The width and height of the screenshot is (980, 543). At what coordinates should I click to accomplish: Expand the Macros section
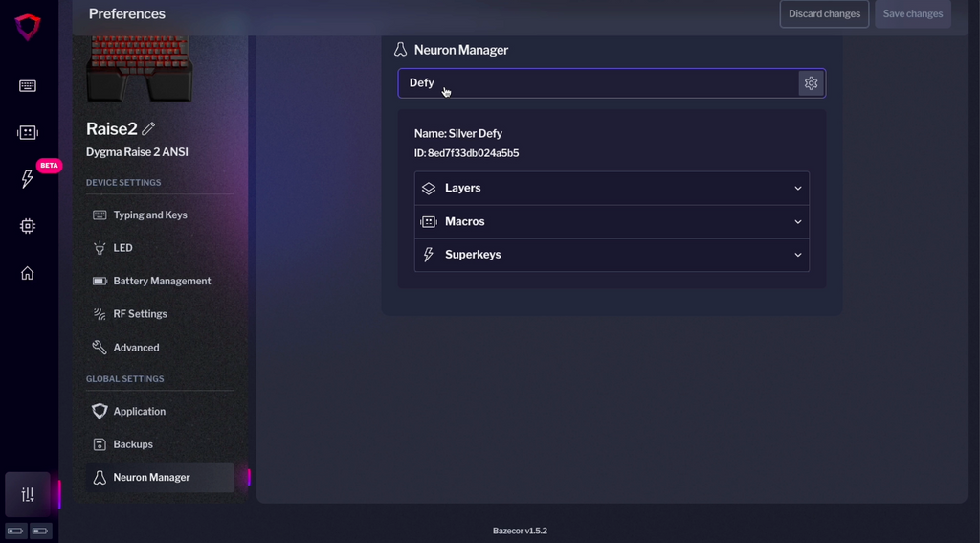[612, 221]
